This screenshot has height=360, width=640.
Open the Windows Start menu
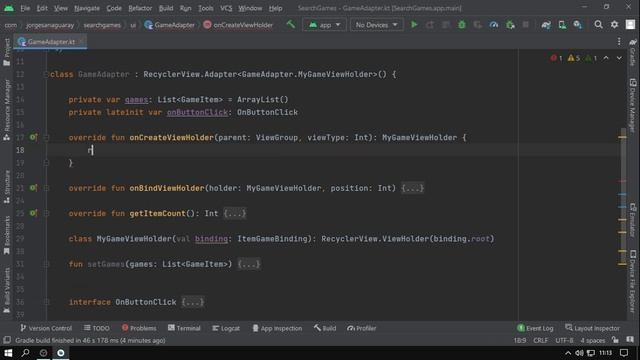tap(8, 353)
